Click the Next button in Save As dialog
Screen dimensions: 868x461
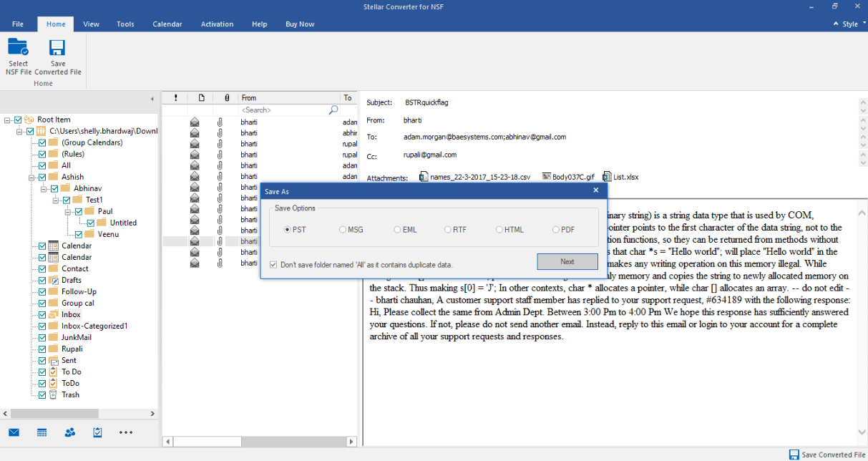pos(567,261)
